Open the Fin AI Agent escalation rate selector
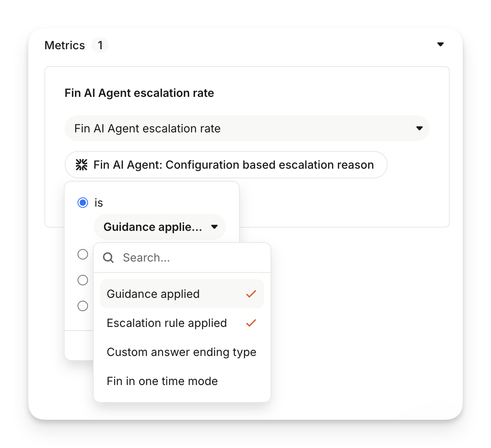Image resolution: width=491 pixels, height=448 pixels. [242, 128]
